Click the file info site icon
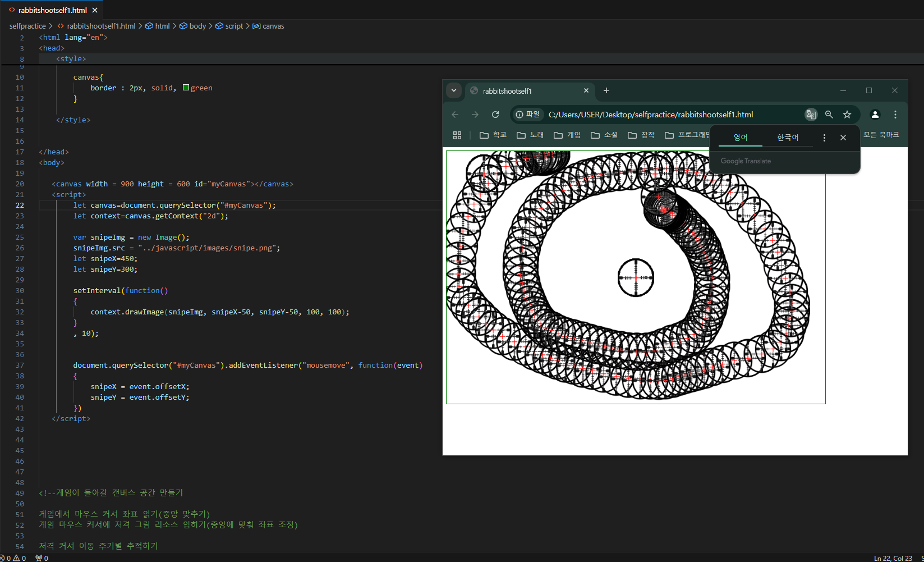Image resolution: width=924 pixels, height=562 pixels. pos(528,115)
